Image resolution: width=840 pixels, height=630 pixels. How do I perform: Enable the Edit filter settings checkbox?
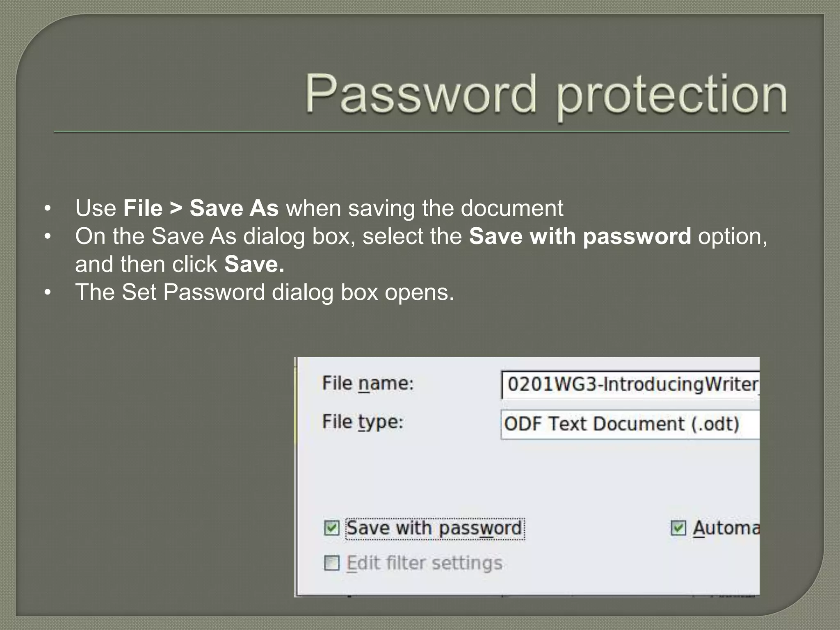(x=331, y=563)
